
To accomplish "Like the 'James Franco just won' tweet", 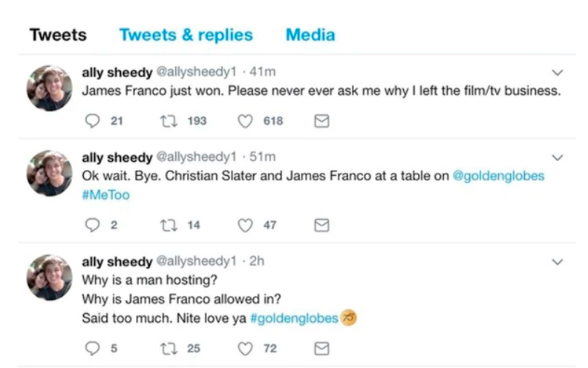I will pyautogui.click(x=246, y=122).
